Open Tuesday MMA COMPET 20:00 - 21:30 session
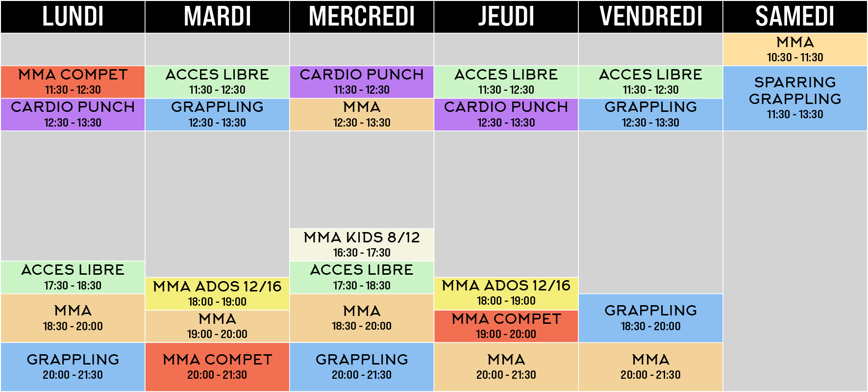 point(217,366)
